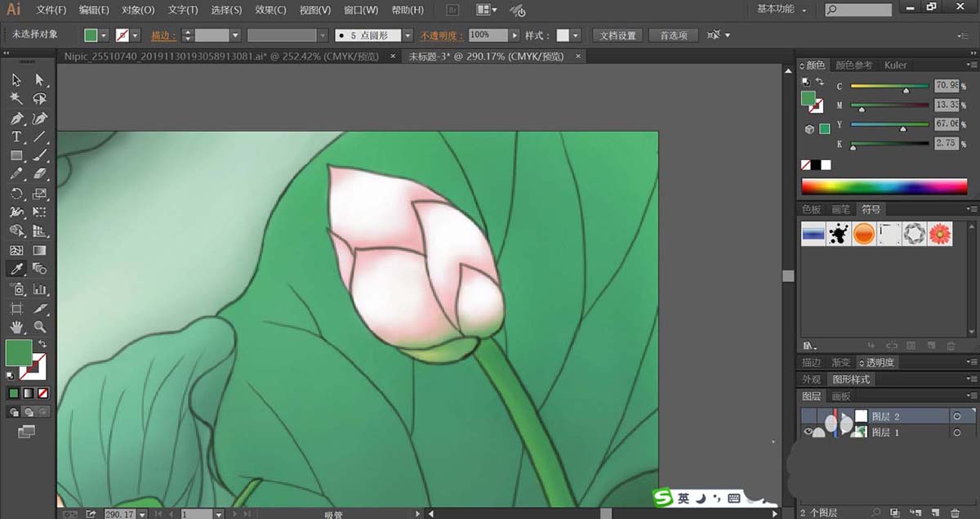Open the 效果(C) menu
The width and height of the screenshot is (980, 519).
[270, 10]
